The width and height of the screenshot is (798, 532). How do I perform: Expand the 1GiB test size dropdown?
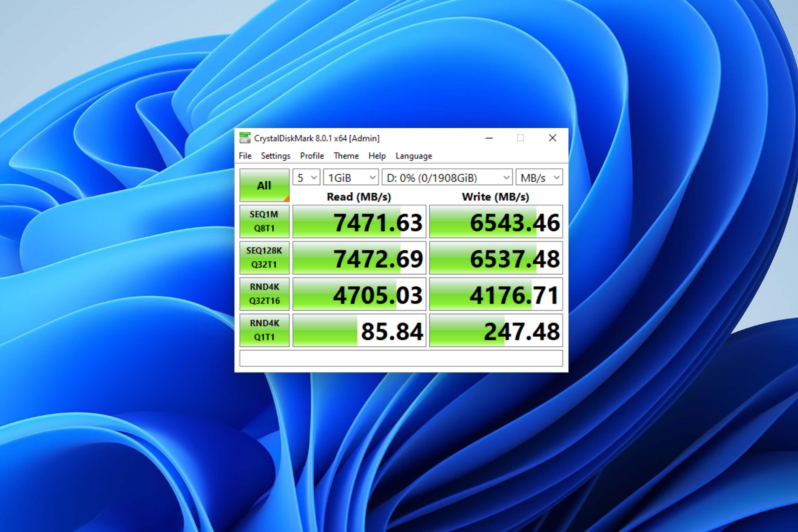351,177
